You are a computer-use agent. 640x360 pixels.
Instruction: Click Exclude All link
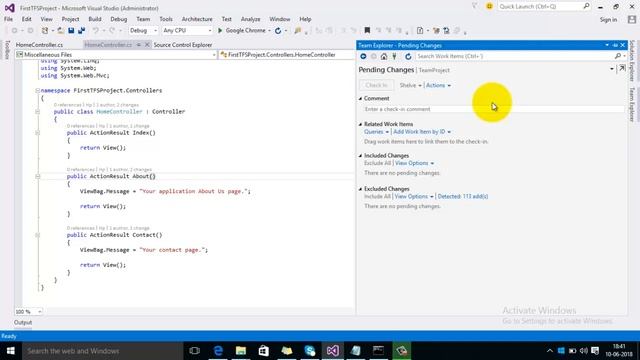coord(377,163)
